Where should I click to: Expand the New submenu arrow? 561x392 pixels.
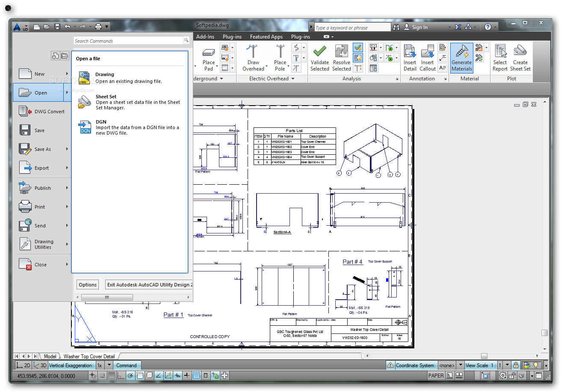point(67,74)
